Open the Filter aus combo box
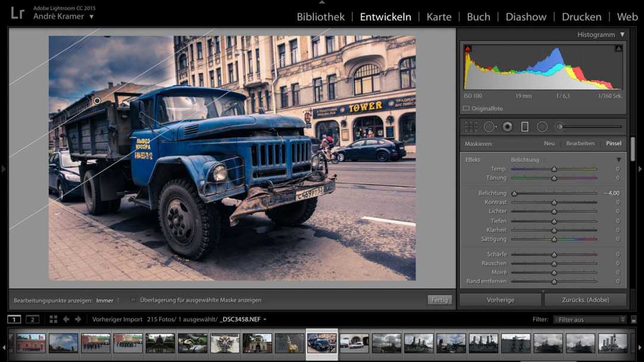This screenshot has width=644, height=362. 590,320
